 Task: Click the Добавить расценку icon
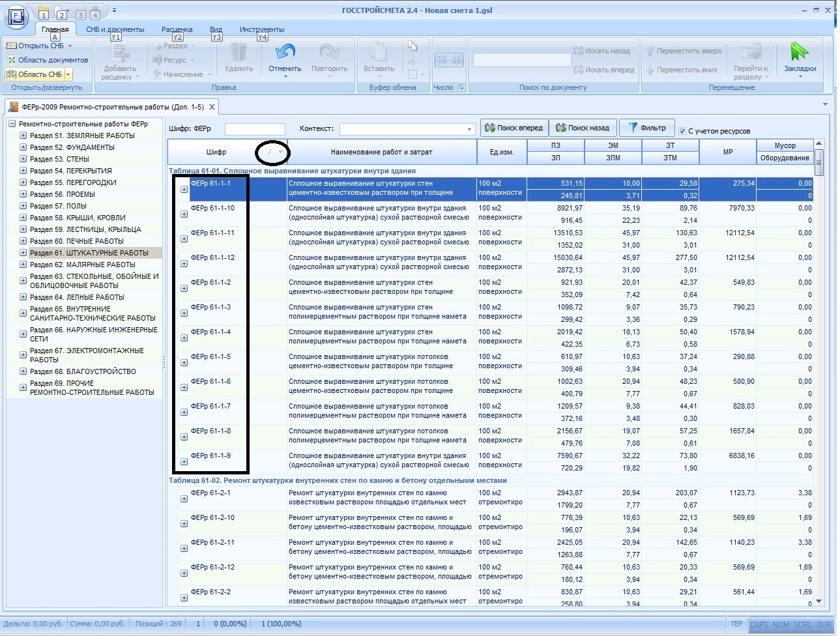(121, 53)
